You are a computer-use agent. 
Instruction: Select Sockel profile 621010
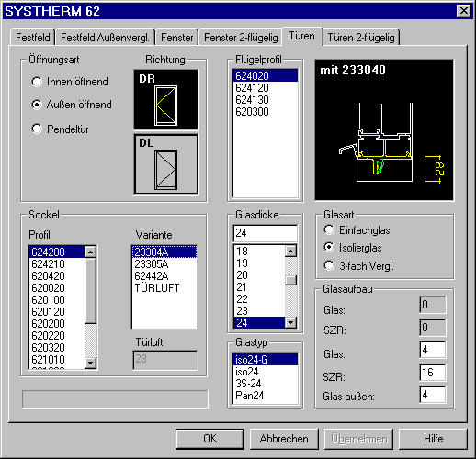point(57,360)
